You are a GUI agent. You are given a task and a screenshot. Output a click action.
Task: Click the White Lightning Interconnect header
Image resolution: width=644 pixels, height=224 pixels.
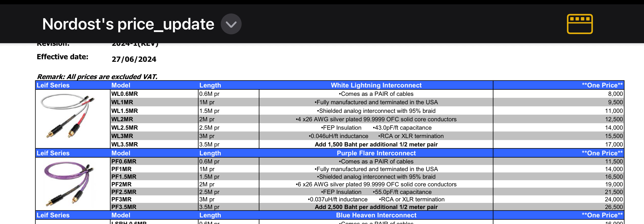pos(376,85)
